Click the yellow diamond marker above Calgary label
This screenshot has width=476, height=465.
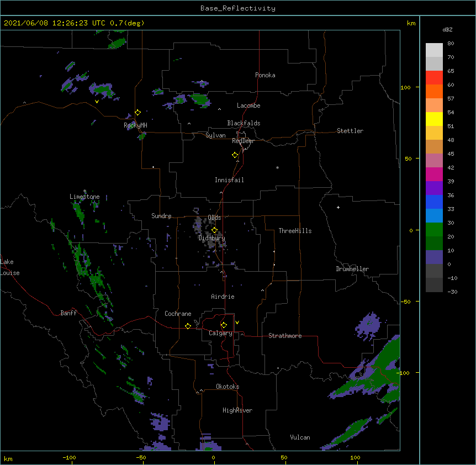pos(224,325)
